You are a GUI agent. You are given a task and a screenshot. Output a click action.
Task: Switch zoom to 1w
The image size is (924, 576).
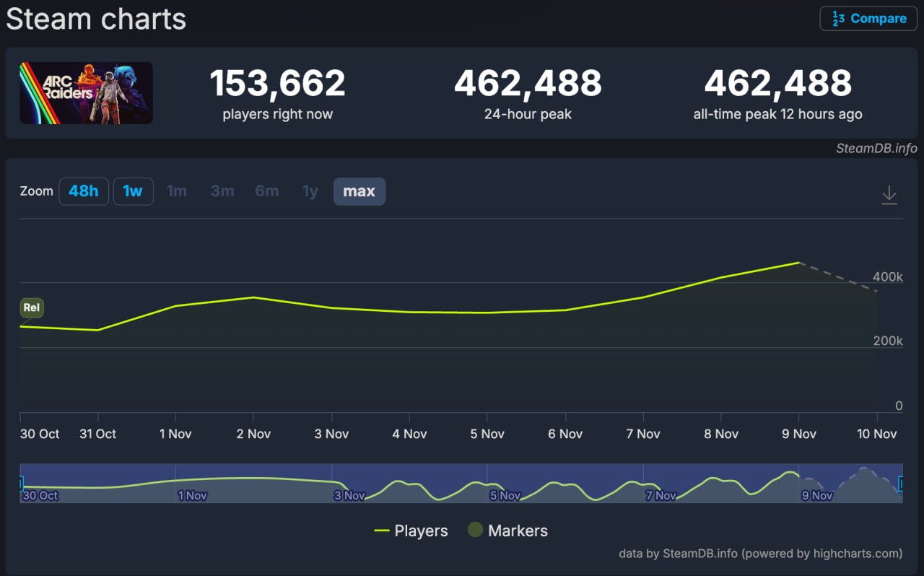(133, 191)
